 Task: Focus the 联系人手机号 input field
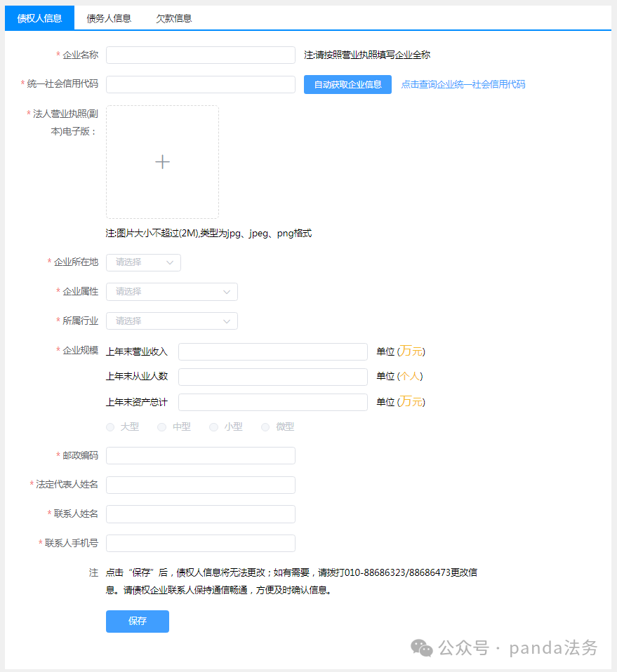coord(200,544)
